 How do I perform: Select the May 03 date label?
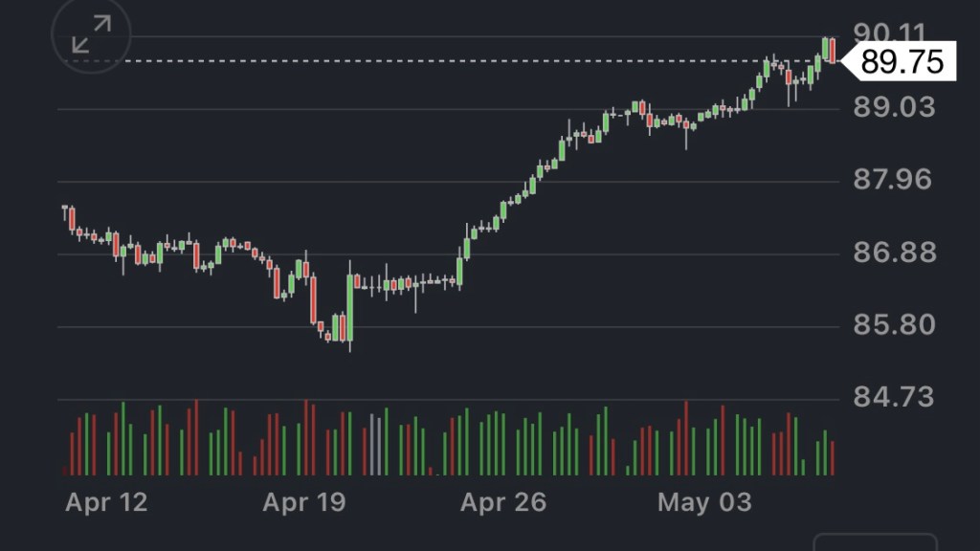tap(704, 502)
